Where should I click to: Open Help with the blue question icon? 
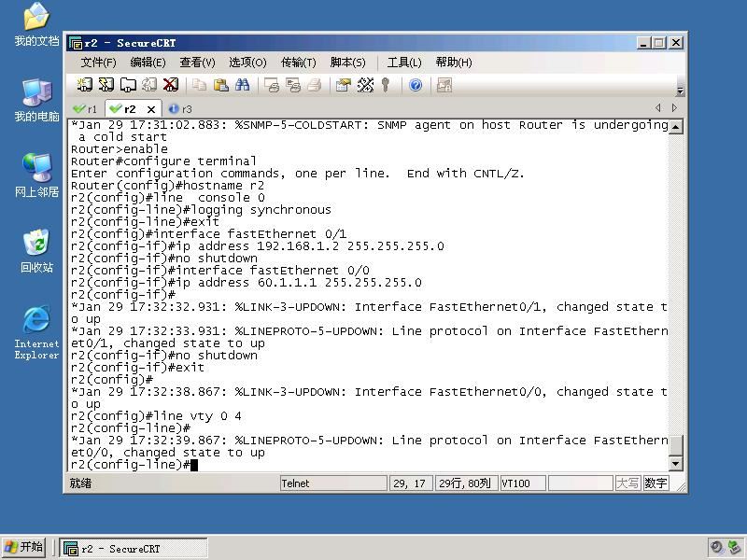coord(416,85)
